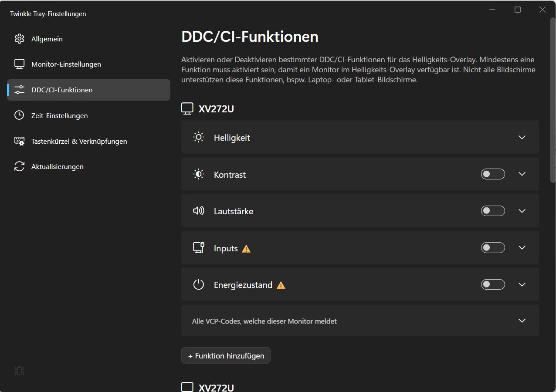Switch on the Energiezustand toggle
The image size is (556, 392).
(x=493, y=284)
